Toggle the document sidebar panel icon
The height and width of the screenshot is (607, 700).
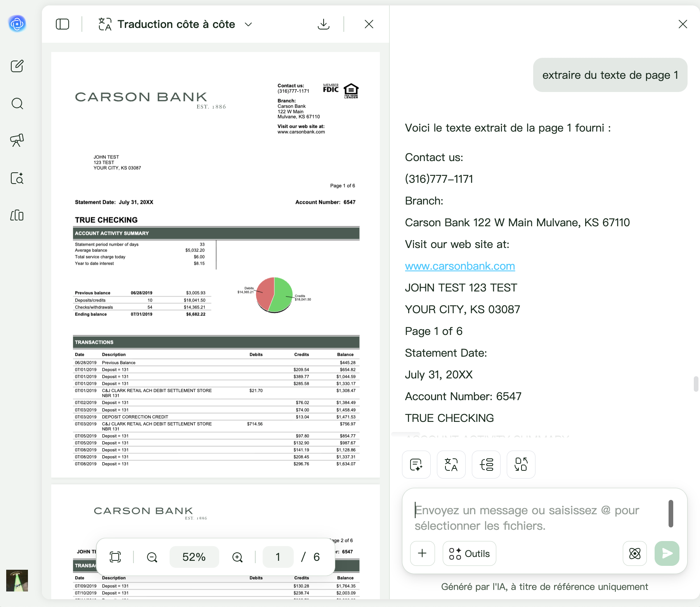[x=62, y=24]
